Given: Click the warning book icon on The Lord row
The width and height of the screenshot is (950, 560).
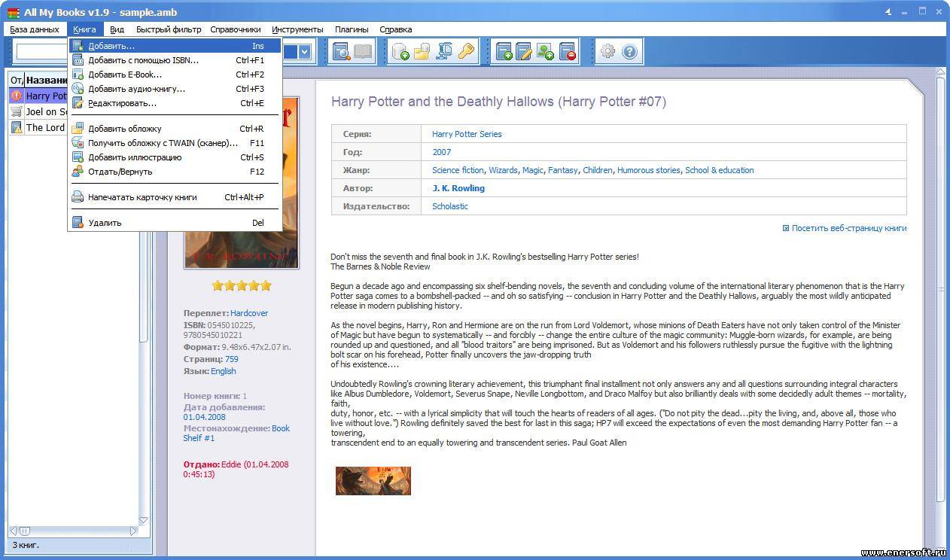Looking at the screenshot, I should tap(17, 127).
